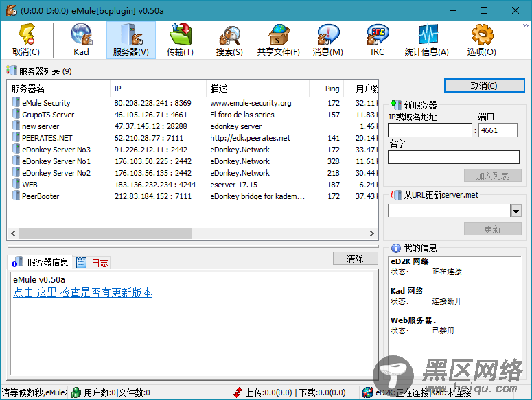Image resolution: width=532 pixels, height=400 pixels.
Task: Open the server.met URL dropdown arrow
Action: pos(516,211)
